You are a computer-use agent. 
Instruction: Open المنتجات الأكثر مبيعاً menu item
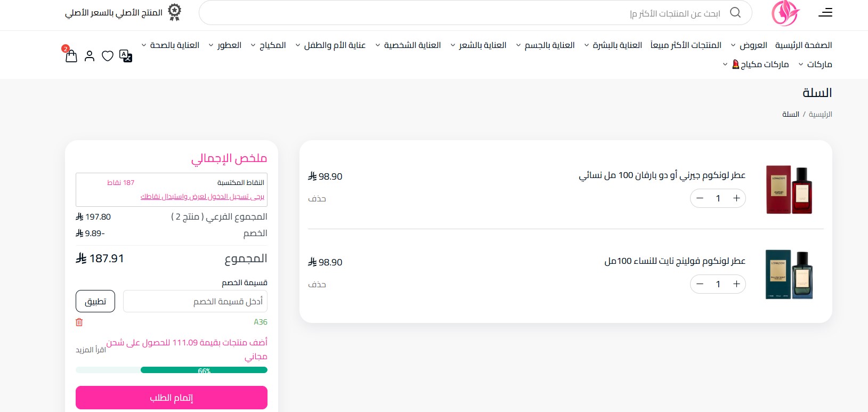[686, 45]
